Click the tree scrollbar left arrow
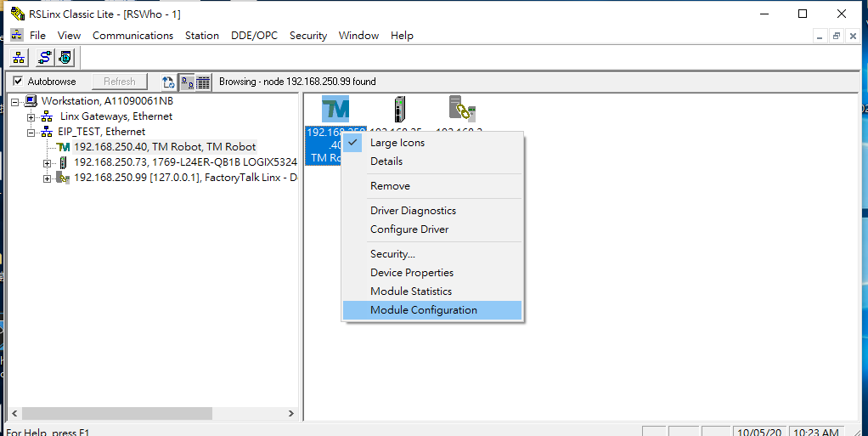 [x=15, y=414]
